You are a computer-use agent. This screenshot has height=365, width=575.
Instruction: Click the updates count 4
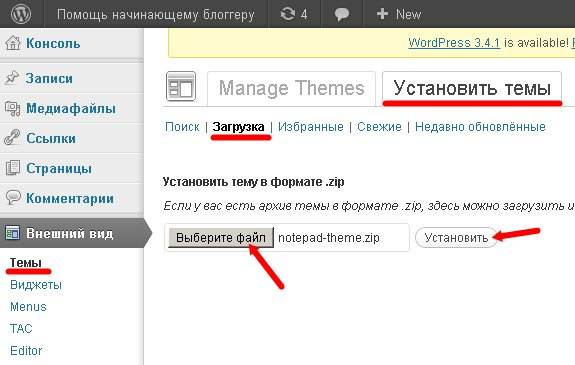point(304,14)
